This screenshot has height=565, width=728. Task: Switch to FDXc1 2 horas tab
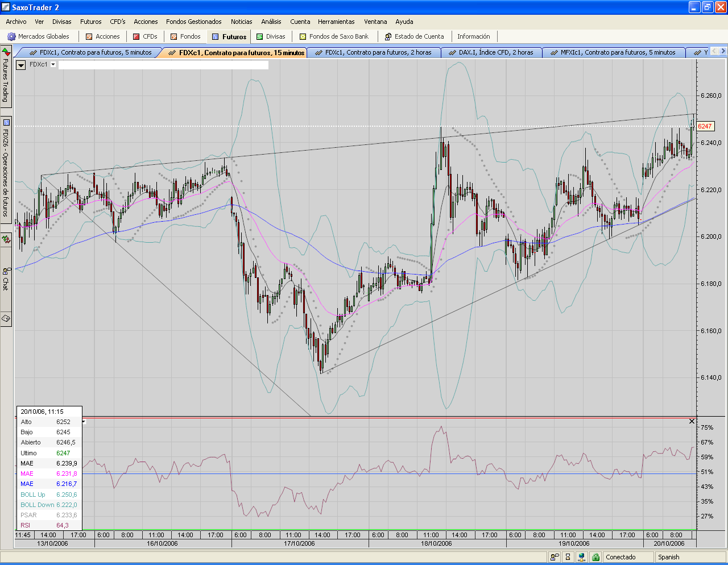pos(374,52)
